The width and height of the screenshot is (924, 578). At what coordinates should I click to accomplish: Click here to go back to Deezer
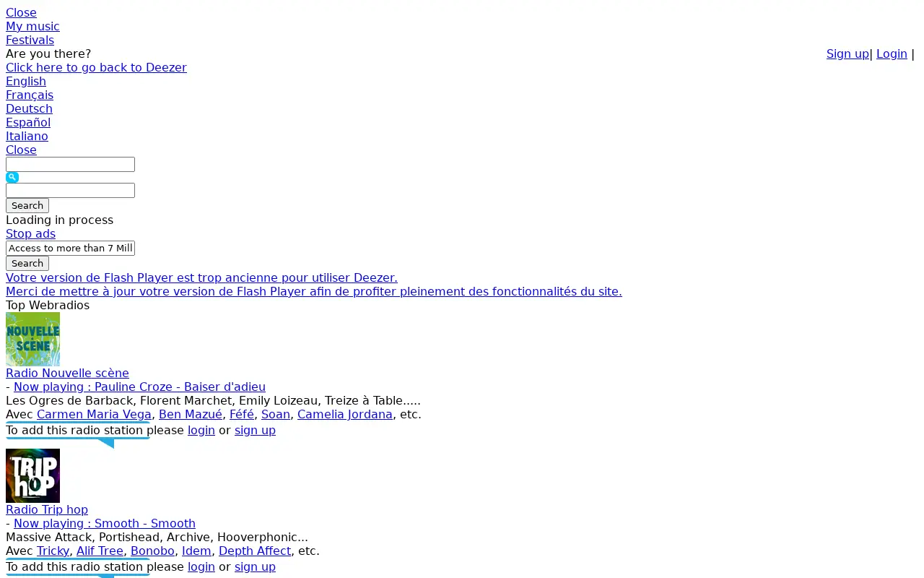pyautogui.click(x=96, y=67)
